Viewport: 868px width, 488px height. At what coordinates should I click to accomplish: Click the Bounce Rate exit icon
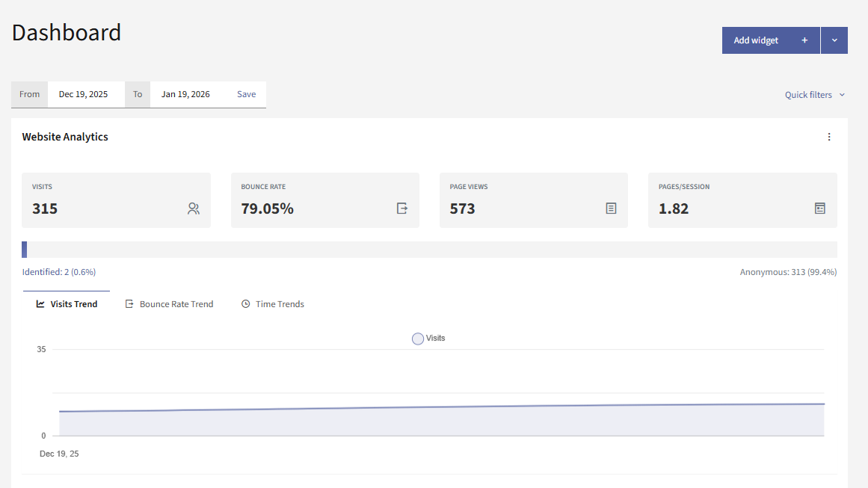click(402, 209)
